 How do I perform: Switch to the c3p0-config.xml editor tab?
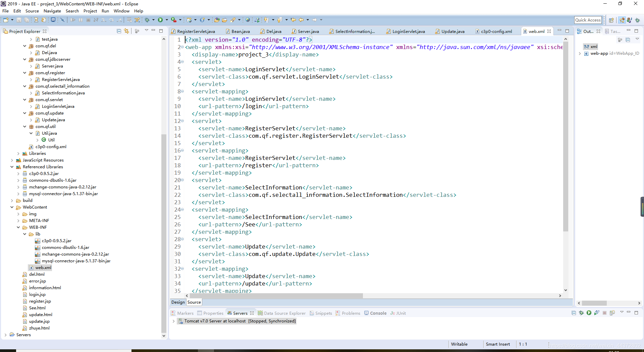tap(494, 31)
